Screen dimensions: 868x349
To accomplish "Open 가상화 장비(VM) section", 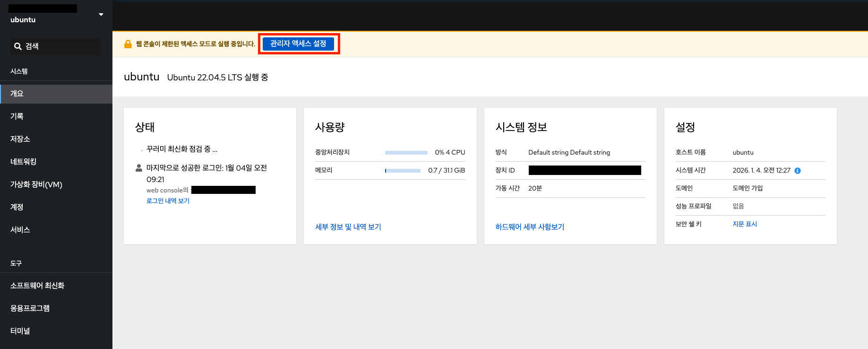I will (36, 184).
